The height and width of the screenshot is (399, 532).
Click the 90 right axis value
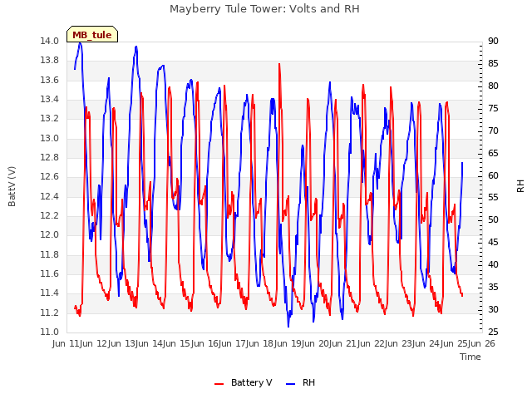coord(493,41)
